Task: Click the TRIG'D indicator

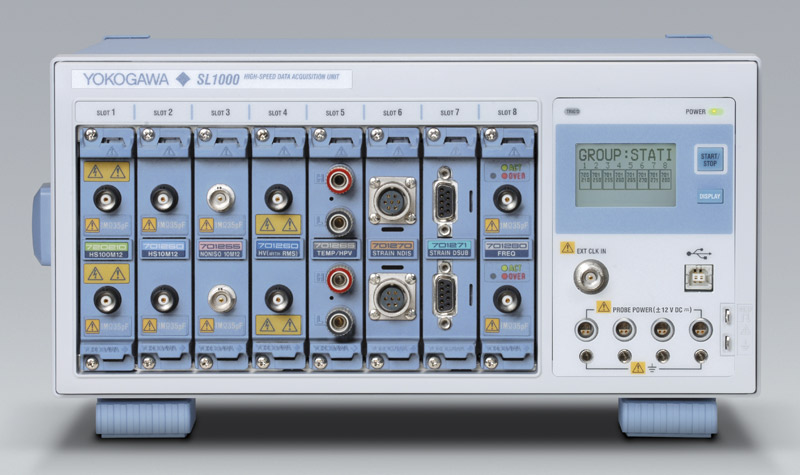Action: click(572, 111)
